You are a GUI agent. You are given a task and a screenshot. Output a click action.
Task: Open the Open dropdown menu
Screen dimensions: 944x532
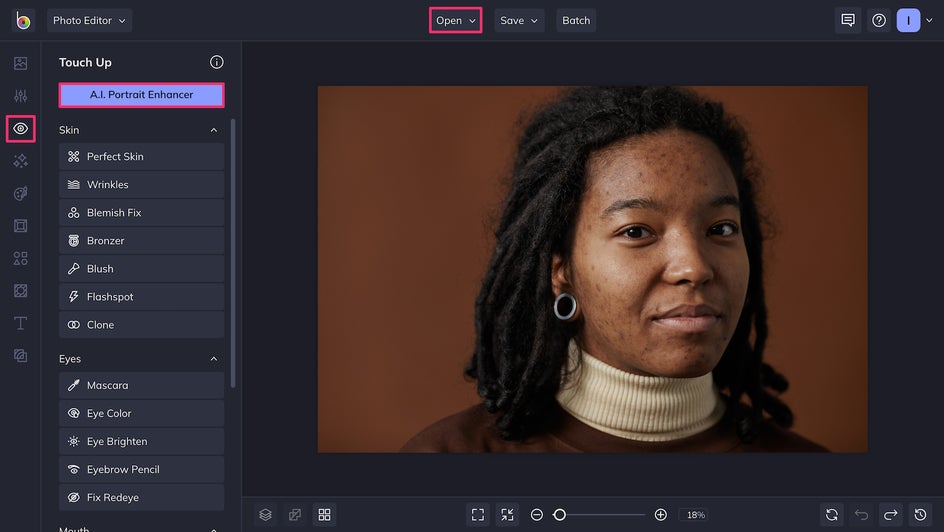(x=456, y=20)
